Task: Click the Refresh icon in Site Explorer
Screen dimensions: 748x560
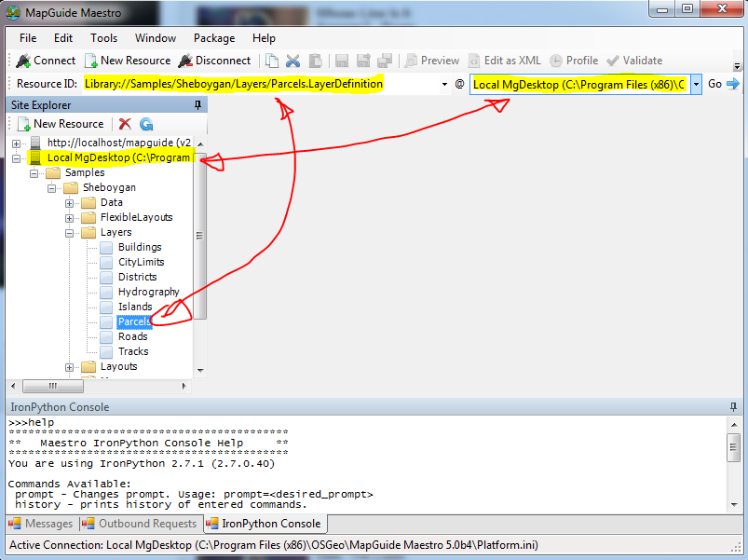Action: point(146,124)
